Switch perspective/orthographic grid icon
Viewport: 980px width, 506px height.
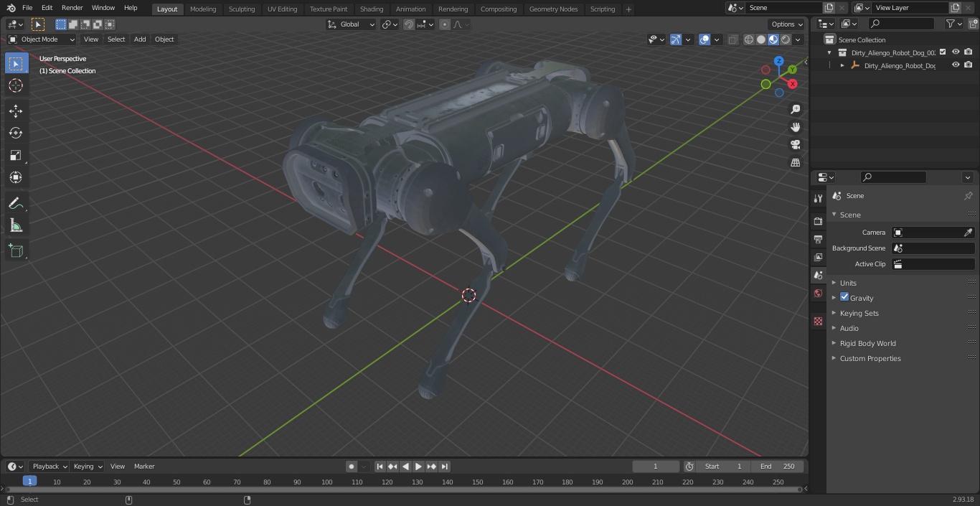pos(795,163)
